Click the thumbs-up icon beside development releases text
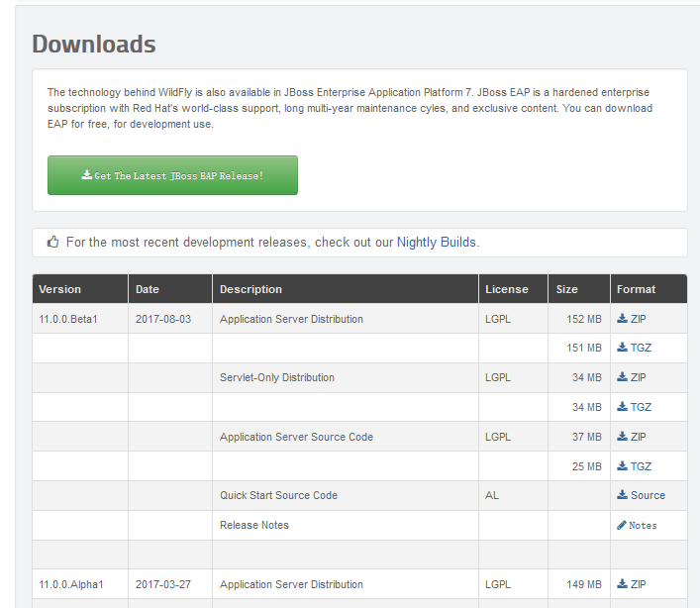 pyautogui.click(x=53, y=242)
